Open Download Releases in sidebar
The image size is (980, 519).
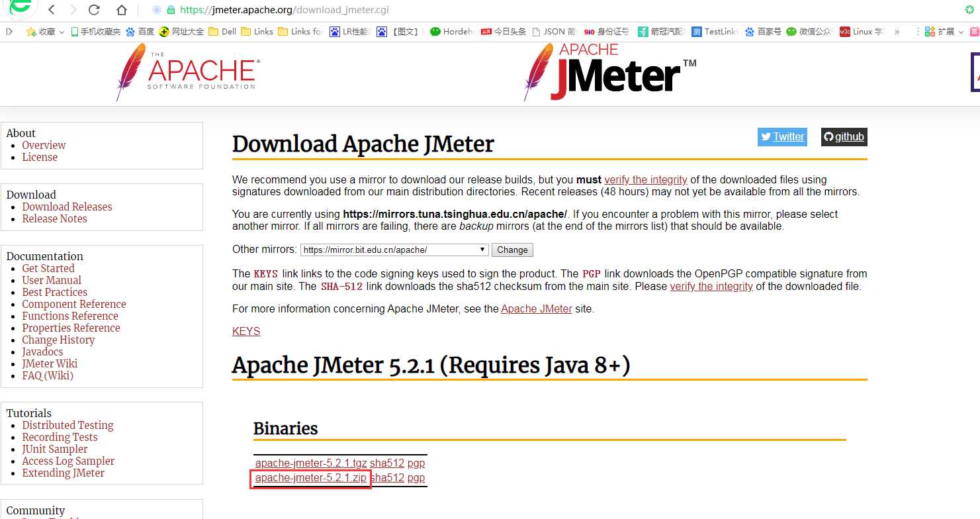tap(67, 207)
